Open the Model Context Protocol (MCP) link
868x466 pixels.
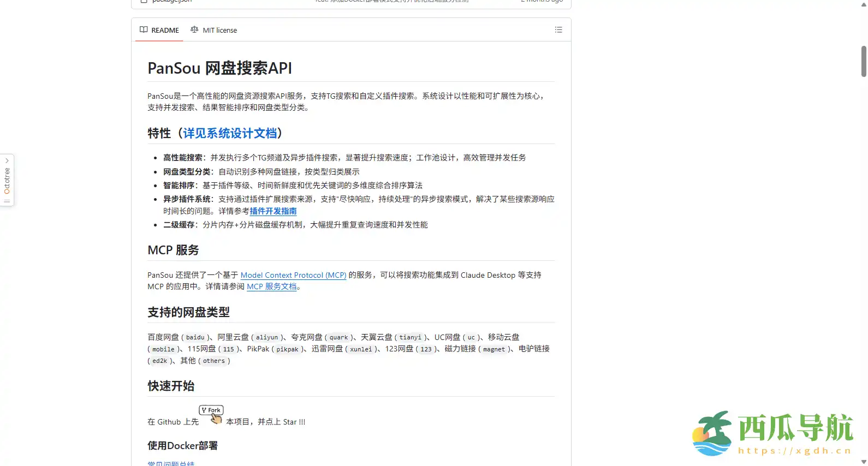click(x=293, y=275)
